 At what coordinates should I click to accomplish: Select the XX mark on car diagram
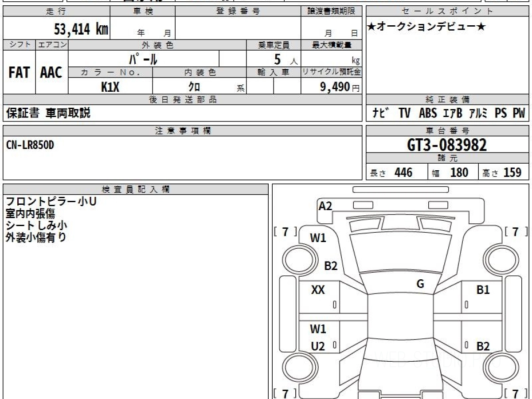(x=318, y=290)
